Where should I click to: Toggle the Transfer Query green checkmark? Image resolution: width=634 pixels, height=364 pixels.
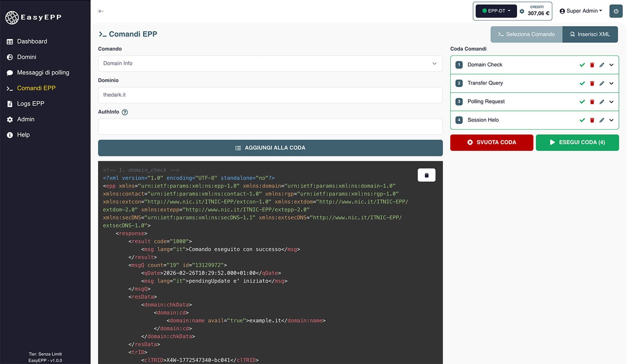pos(582,83)
